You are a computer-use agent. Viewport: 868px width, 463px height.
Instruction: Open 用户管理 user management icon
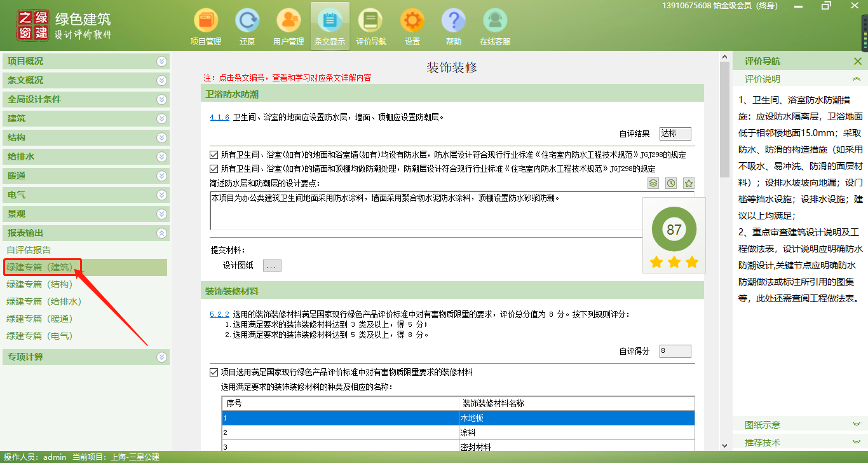pyautogui.click(x=288, y=27)
